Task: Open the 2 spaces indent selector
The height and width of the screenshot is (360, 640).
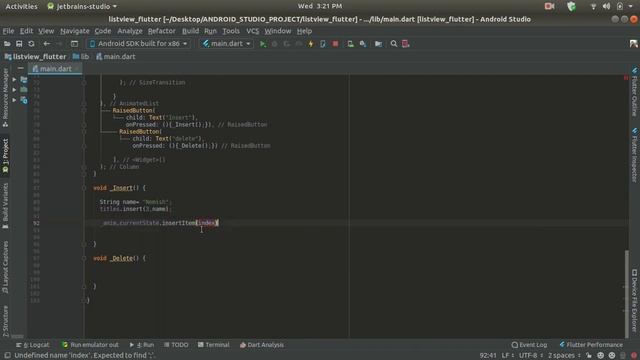Action: [x=564, y=355]
